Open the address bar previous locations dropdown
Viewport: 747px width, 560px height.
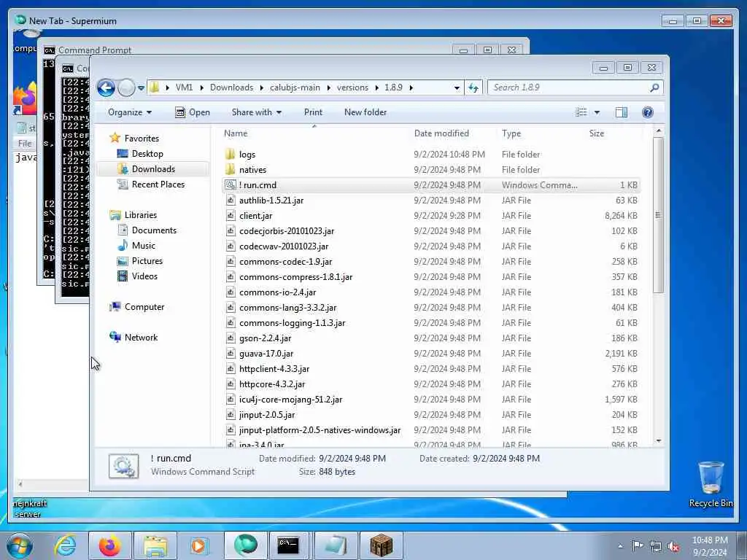pos(457,87)
